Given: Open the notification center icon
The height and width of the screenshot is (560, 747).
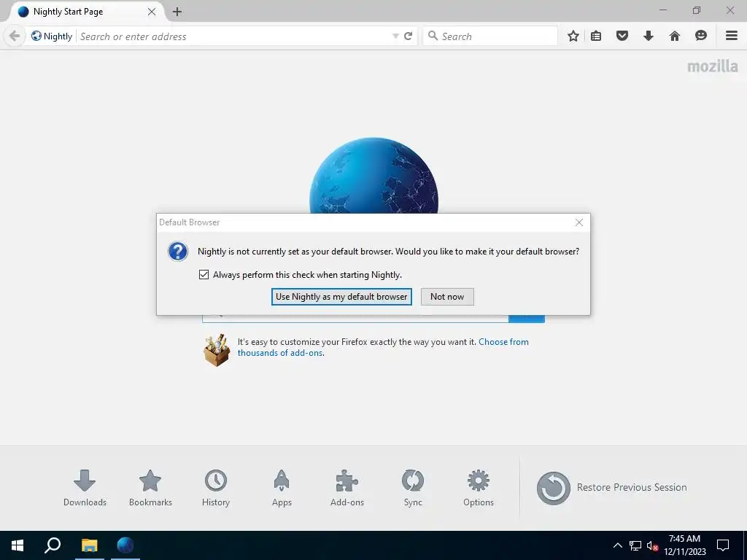Looking at the screenshot, I should click(x=723, y=545).
